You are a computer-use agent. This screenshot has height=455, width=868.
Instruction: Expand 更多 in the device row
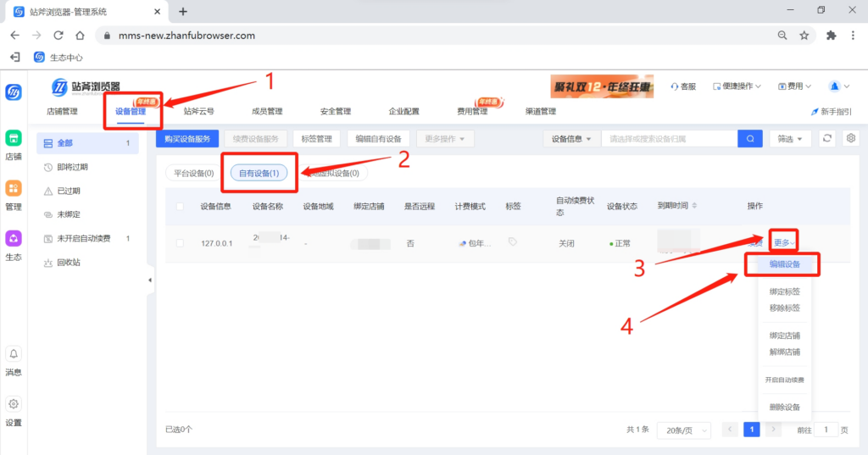[783, 242]
